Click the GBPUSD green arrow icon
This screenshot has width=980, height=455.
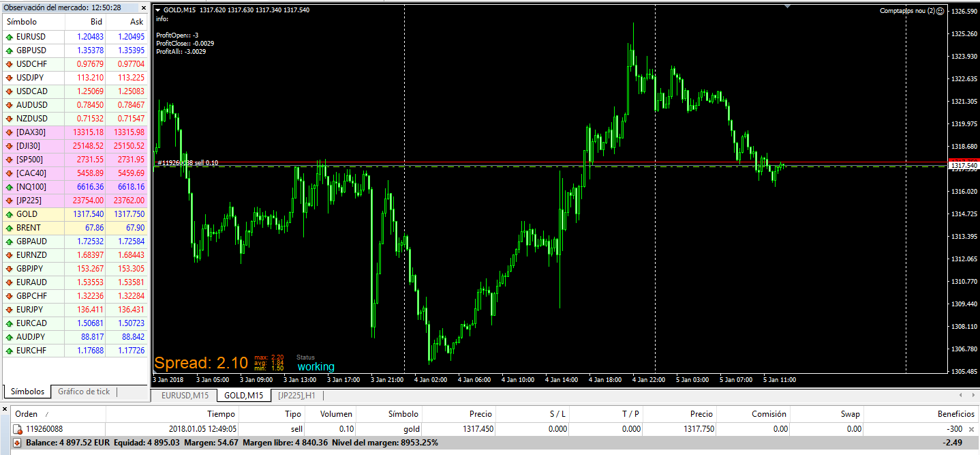coord(10,50)
